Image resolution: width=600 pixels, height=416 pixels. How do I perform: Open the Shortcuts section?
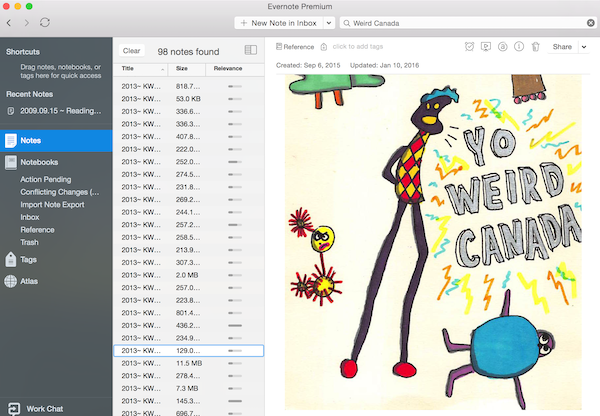(23, 52)
